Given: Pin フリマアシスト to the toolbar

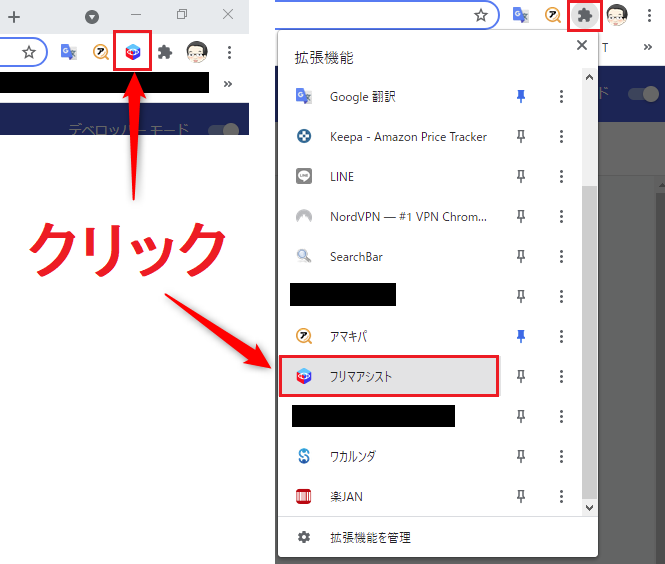Looking at the screenshot, I should (521, 376).
